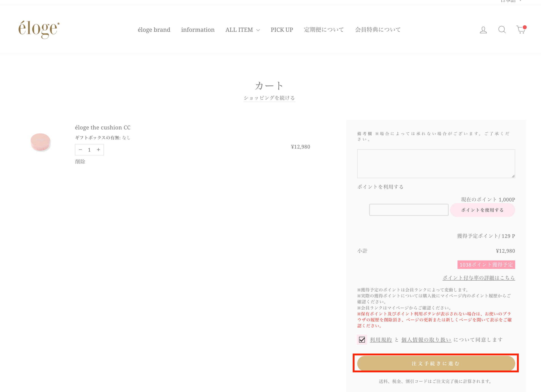Screen dimensions: 541x392
Task: Go to PICK UP page
Action: click(282, 30)
